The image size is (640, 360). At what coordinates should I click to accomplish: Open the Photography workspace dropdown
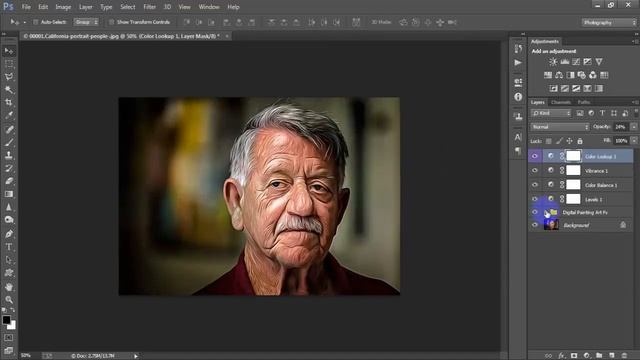609,22
